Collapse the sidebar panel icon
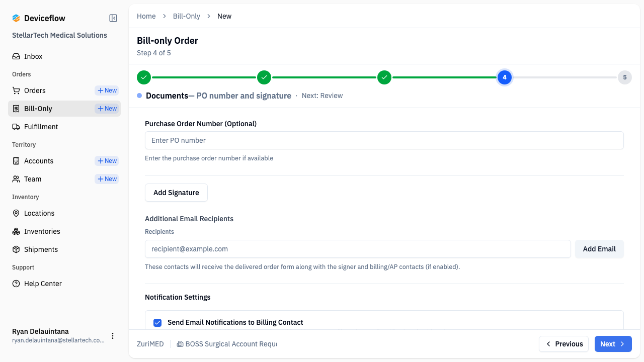 point(113,18)
